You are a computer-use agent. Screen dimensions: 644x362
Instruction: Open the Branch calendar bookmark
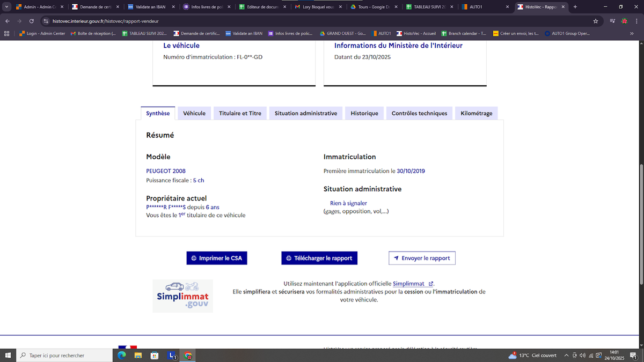click(x=464, y=33)
